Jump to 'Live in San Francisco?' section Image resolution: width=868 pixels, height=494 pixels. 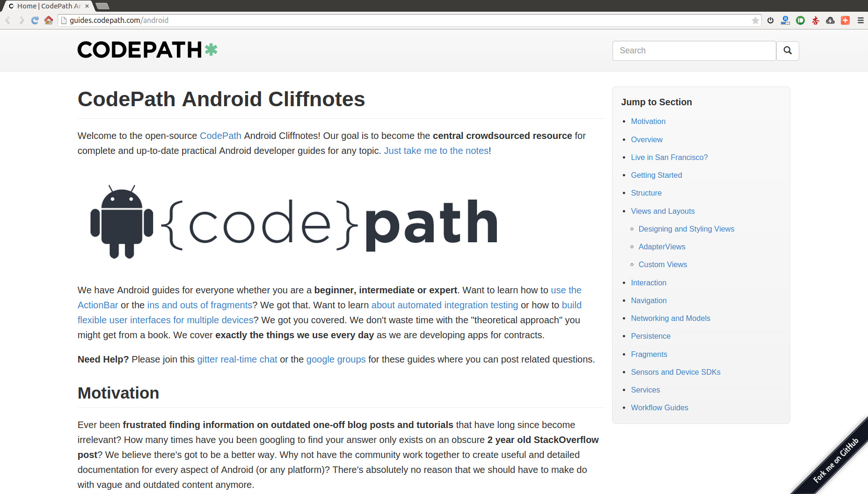669,157
